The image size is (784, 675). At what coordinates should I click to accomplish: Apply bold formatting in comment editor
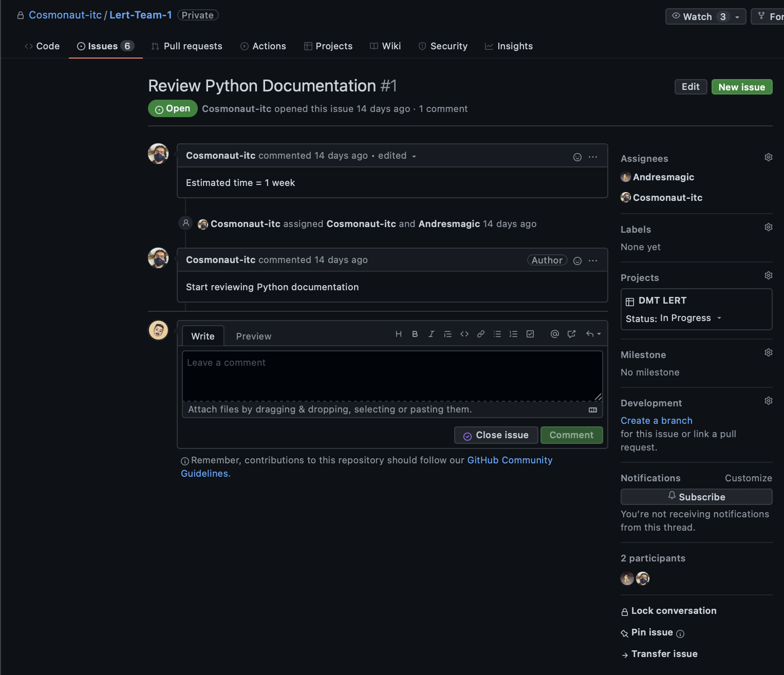point(415,334)
